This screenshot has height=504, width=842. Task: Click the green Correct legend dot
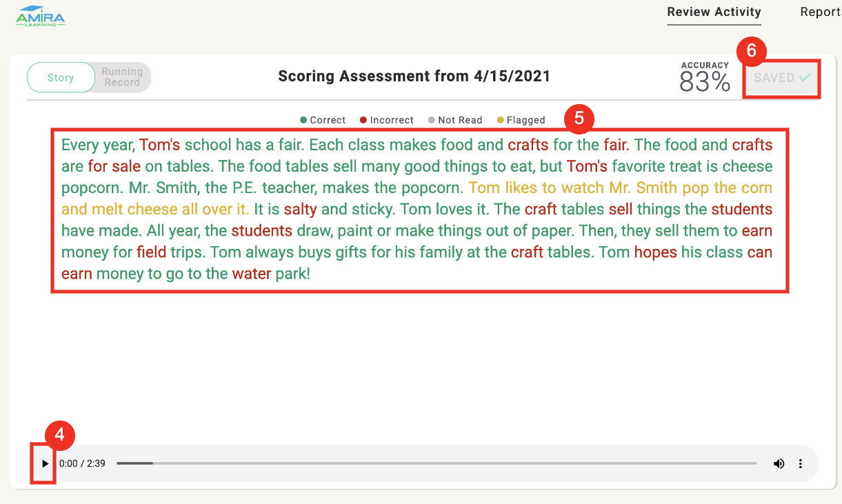(x=302, y=119)
